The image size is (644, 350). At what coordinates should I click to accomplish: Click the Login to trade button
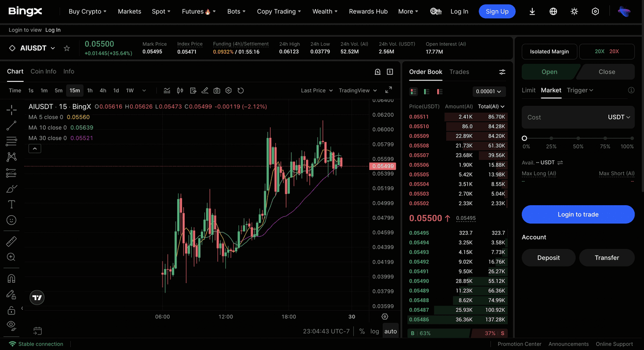(x=578, y=214)
